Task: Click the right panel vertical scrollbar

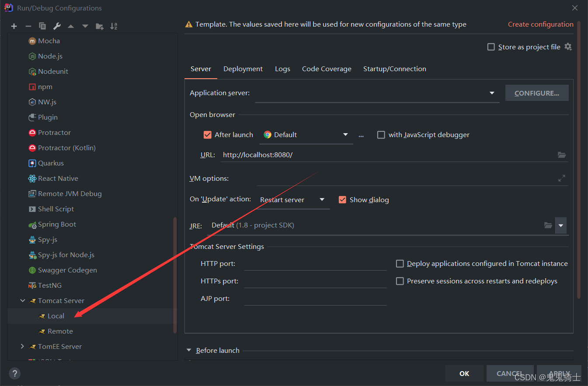Action: [579, 159]
